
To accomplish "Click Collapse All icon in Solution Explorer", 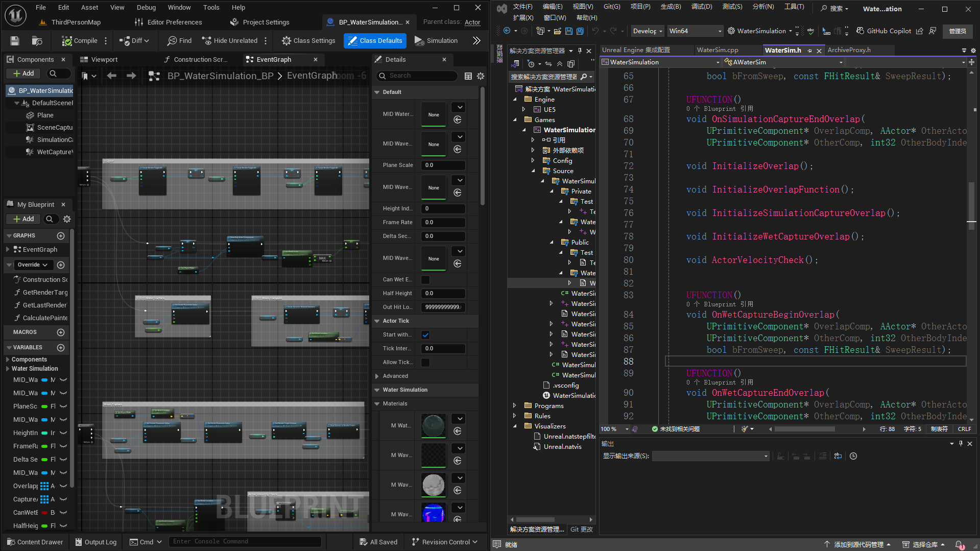I will pos(560,64).
